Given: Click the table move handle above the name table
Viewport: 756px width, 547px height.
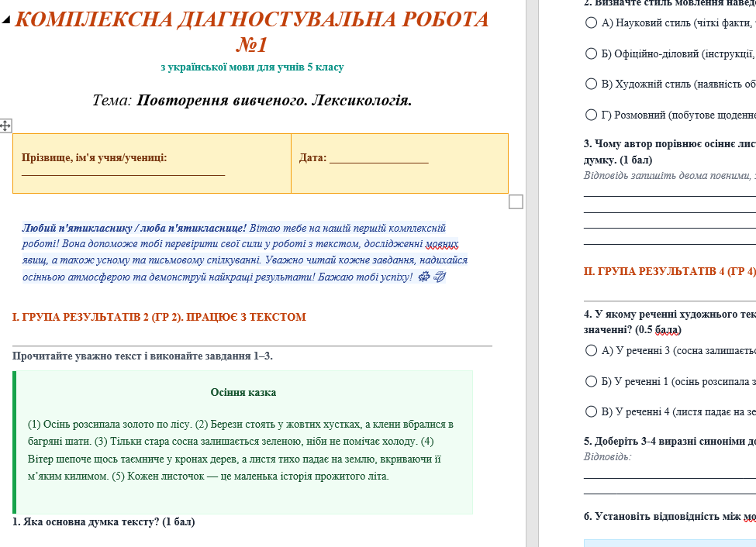Looking at the screenshot, I should tap(5, 126).
